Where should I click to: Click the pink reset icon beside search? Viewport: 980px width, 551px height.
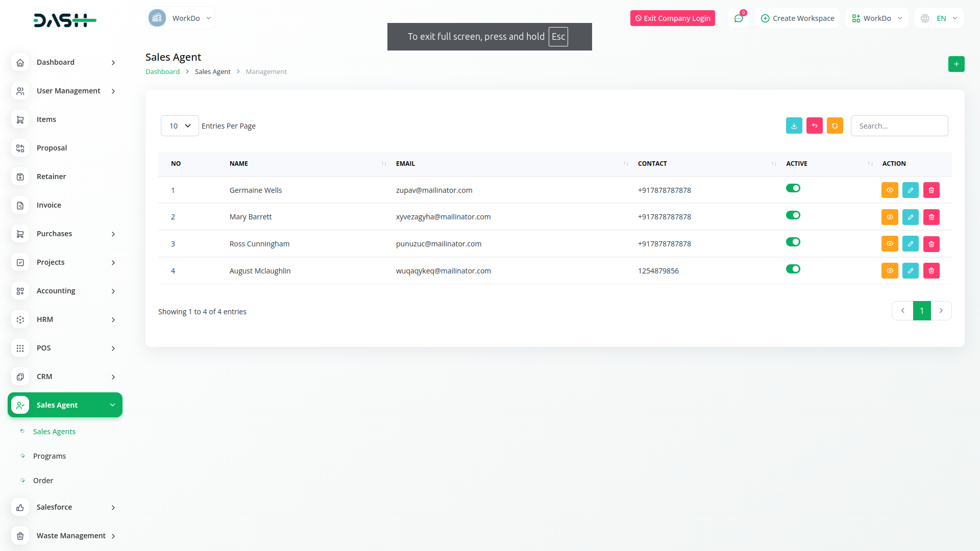(x=814, y=126)
